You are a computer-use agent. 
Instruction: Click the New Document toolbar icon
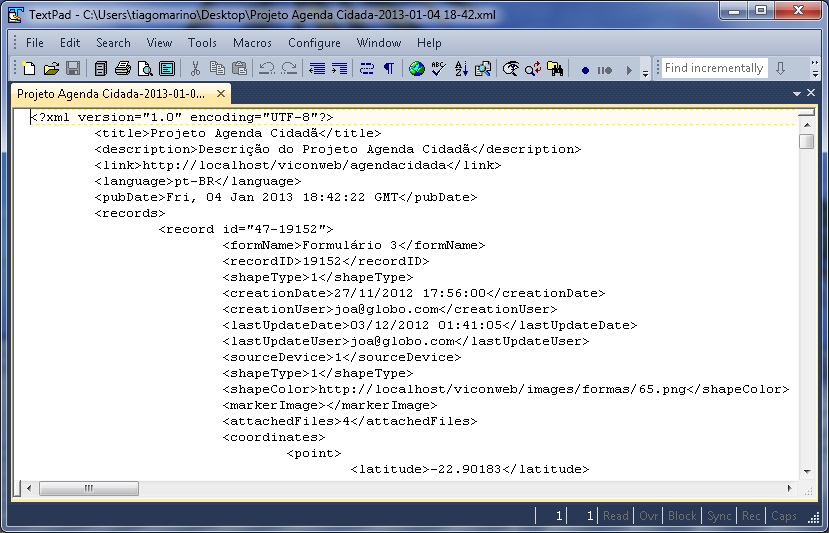click(29, 69)
